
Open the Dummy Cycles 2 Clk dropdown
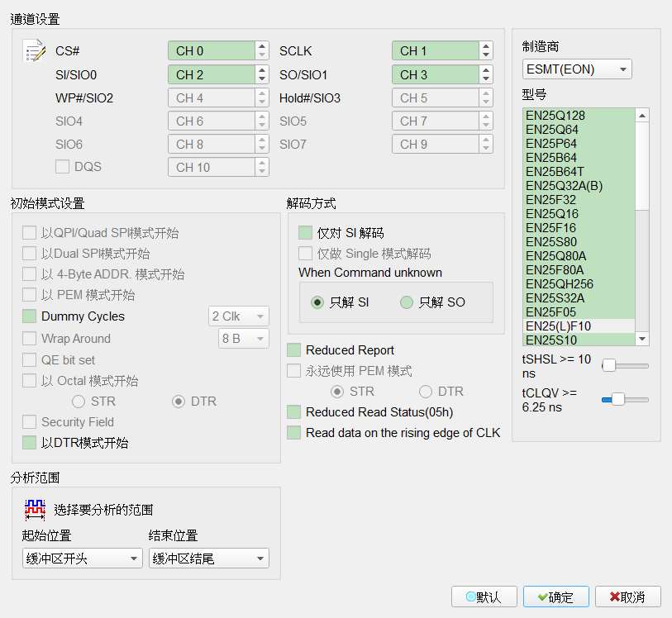tap(239, 316)
